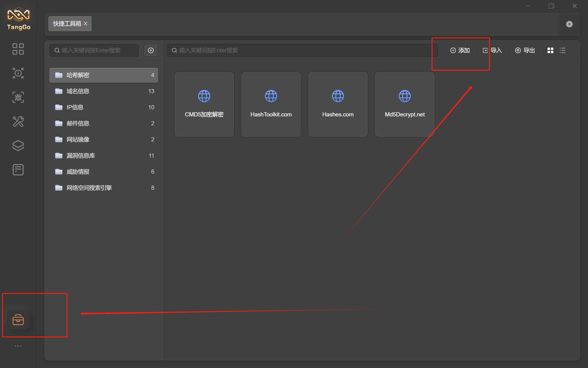Open the HashToolkit.com tool card
Screen dimensions: 588x368
coord(271,104)
